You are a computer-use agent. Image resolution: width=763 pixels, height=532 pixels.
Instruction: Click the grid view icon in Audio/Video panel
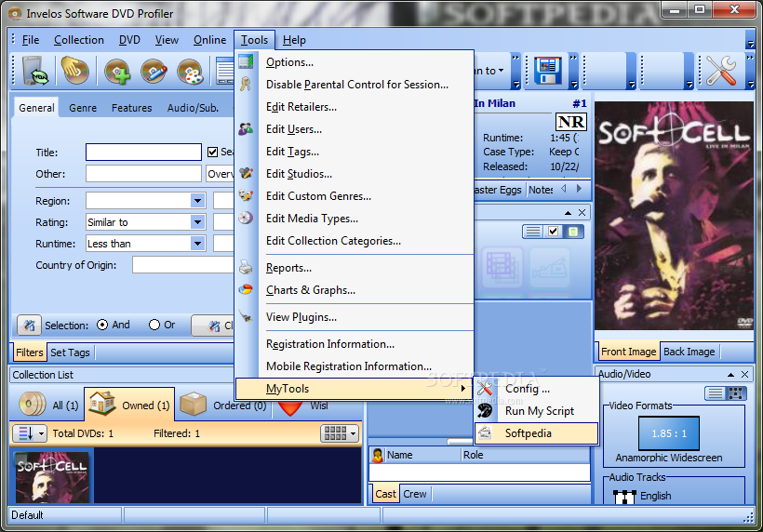pyautogui.click(x=736, y=392)
